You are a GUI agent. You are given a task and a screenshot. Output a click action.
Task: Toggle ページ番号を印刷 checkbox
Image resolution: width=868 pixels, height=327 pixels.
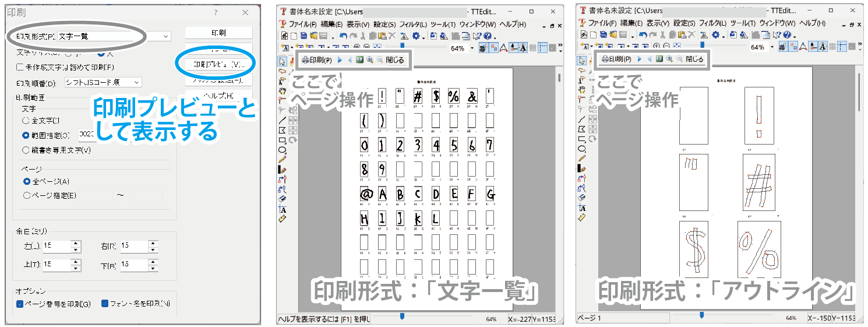20,304
